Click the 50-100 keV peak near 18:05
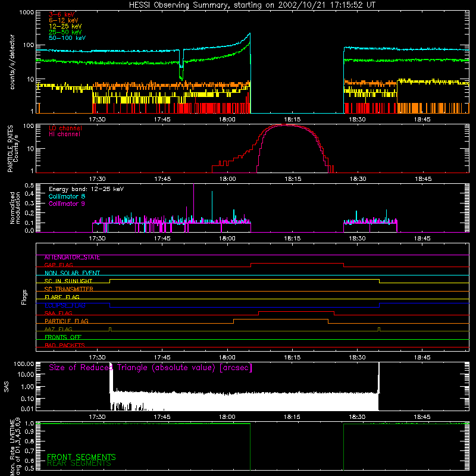The height and width of the screenshot is (476, 476). point(249,34)
